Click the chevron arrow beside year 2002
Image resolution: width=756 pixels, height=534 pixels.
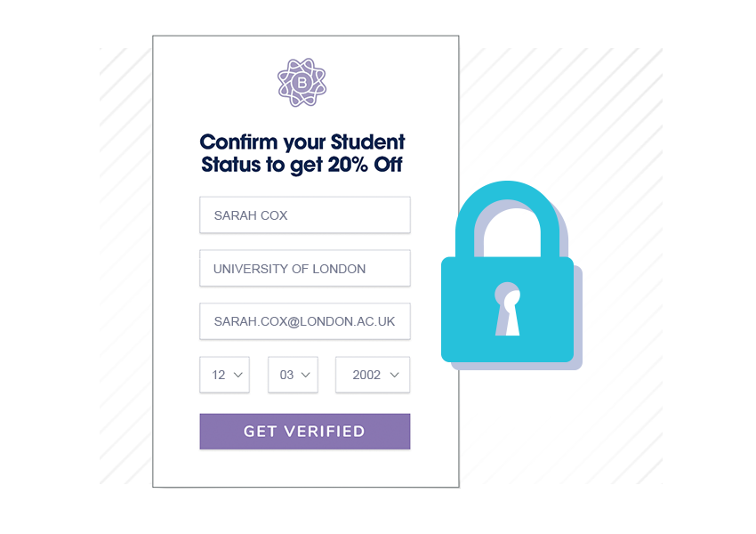pos(394,375)
